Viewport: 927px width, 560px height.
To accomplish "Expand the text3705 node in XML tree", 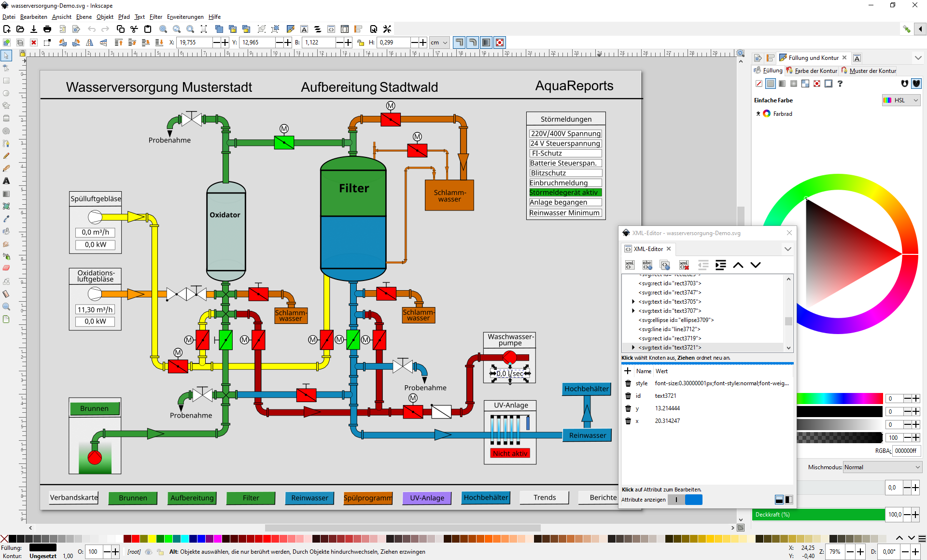I will coord(633,302).
